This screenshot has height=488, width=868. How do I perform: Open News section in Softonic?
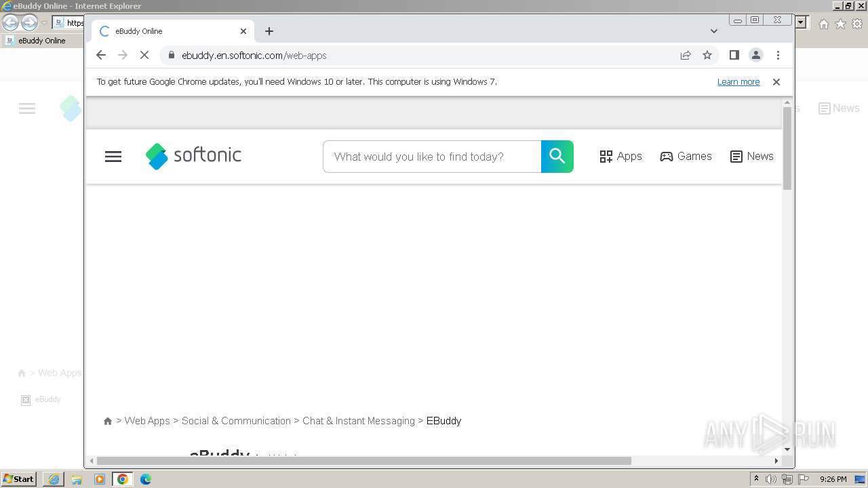(x=751, y=157)
